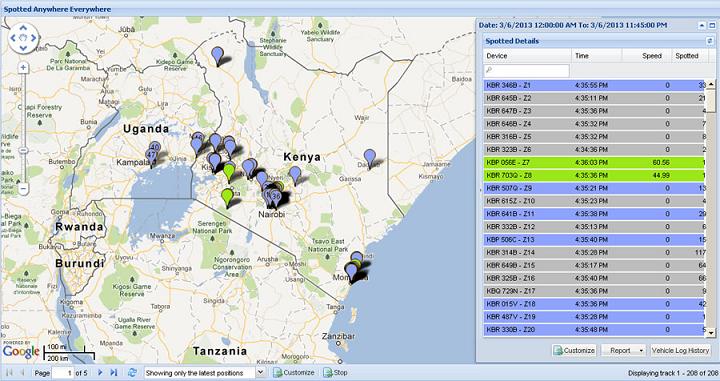This screenshot has height=381, width=720.
Task: Click the device search input field
Action: tap(527, 71)
